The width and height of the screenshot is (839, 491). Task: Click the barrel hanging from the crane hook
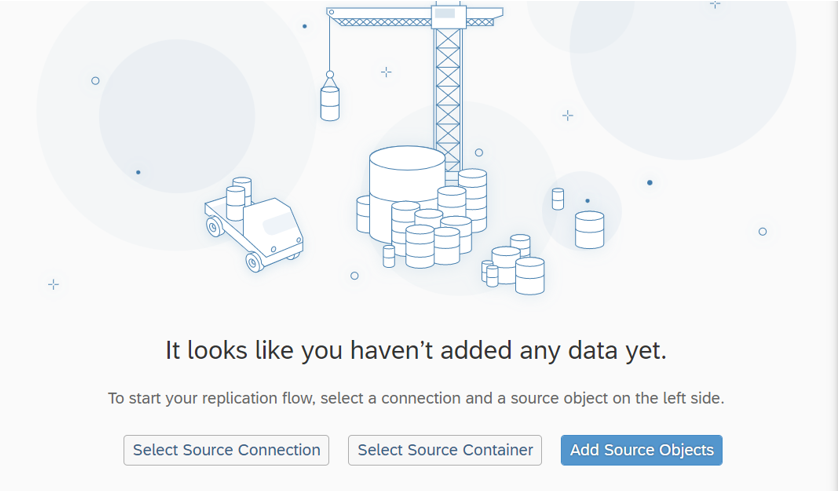(330, 104)
